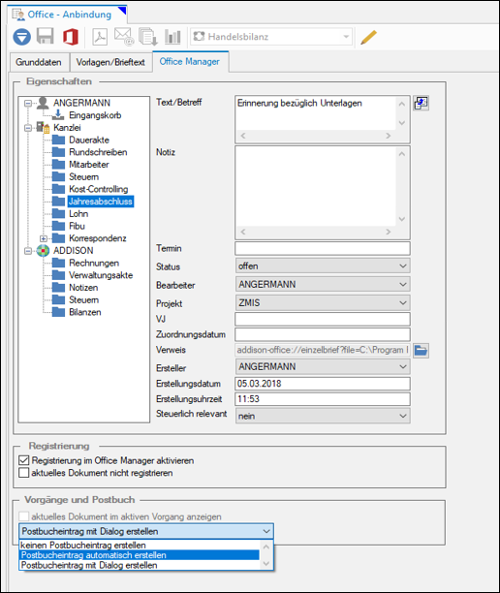Click the Notiz horizontal scrollbar right arrow
This screenshot has width=500, height=593.
(388, 232)
